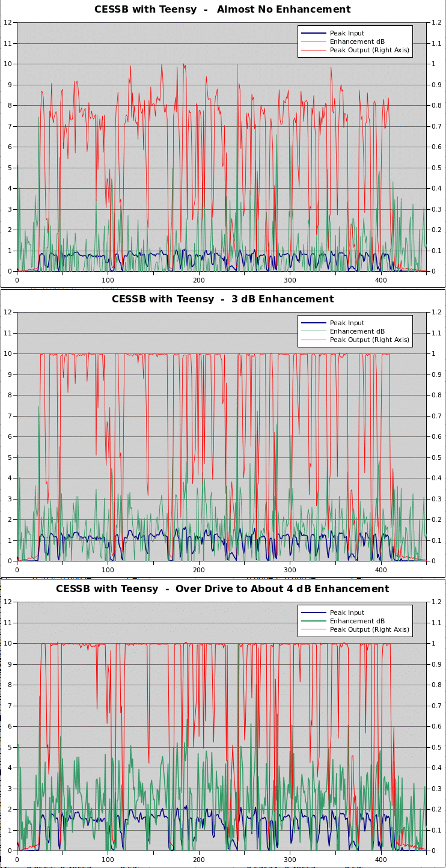Image resolution: width=446 pixels, height=868 pixels.
Task: Click left-axis value '10' of the top chart
Action: click(8, 64)
